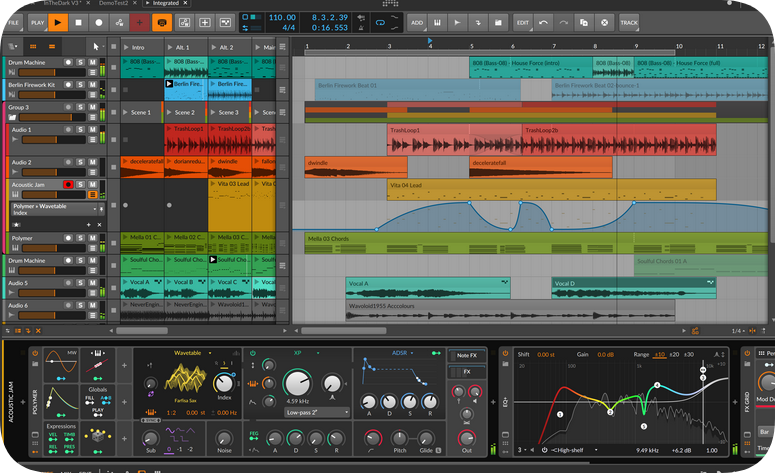The height and width of the screenshot is (473, 775).
Task: Click the Polymer dice randomize module
Action: pos(98,437)
